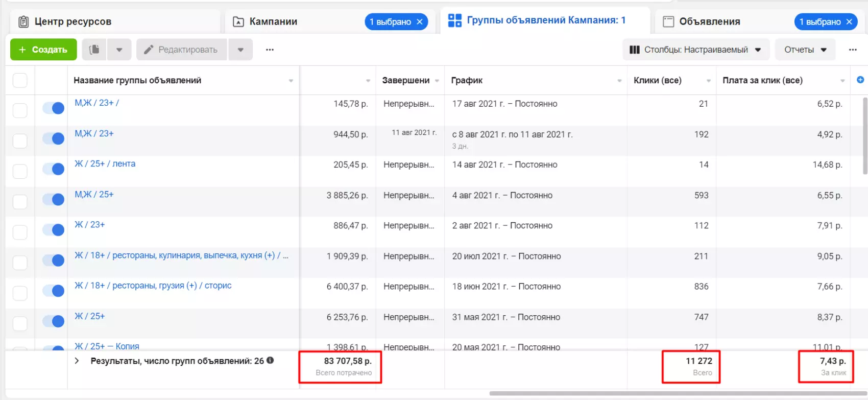
Task: Click total spend value '83 707,58 р.'
Action: click(x=348, y=361)
